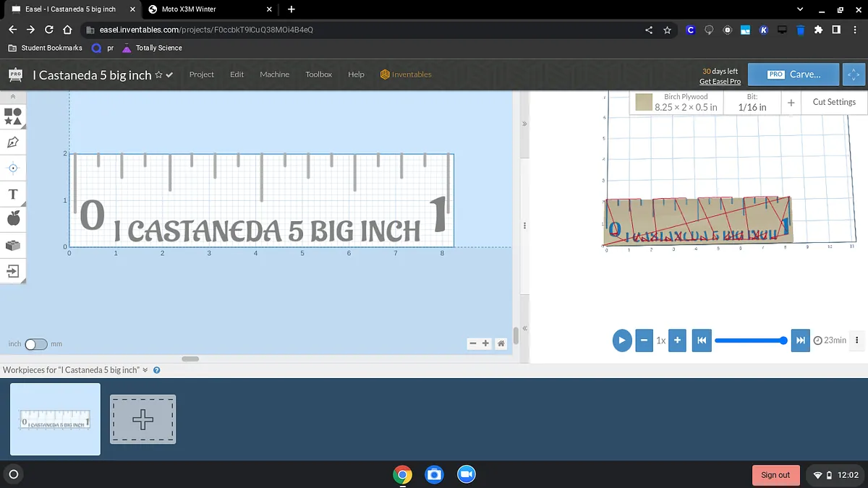
Task: Skip simulation to end
Action: click(x=800, y=340)
